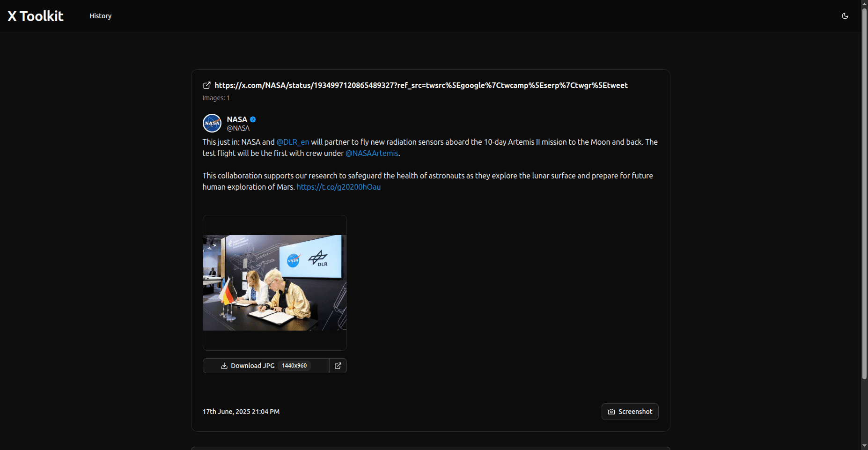Click the camera icon in Screenshot button
868x450 pixels.
611,412
